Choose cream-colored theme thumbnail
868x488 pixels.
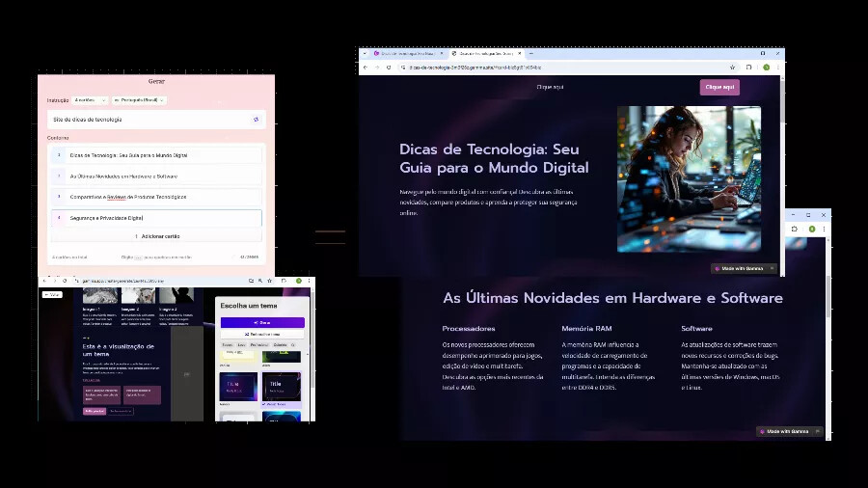pyautogui.click(x=238, y=357)
